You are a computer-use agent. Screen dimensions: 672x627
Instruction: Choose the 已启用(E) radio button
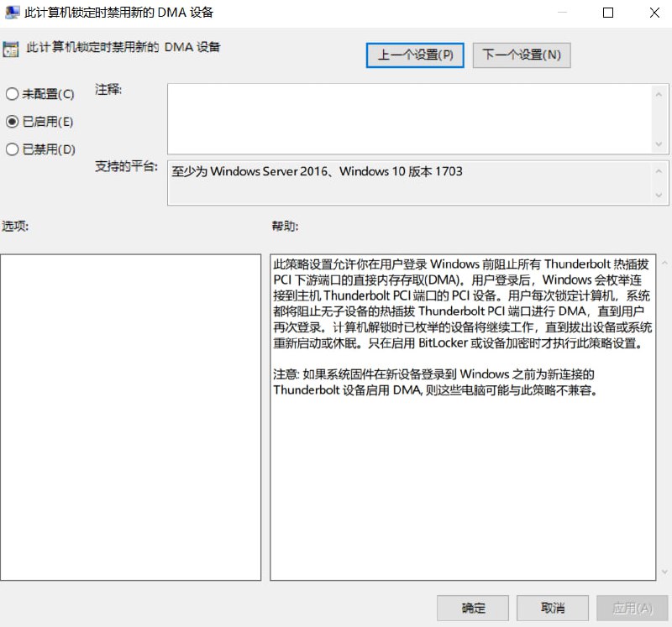[13, 122]
